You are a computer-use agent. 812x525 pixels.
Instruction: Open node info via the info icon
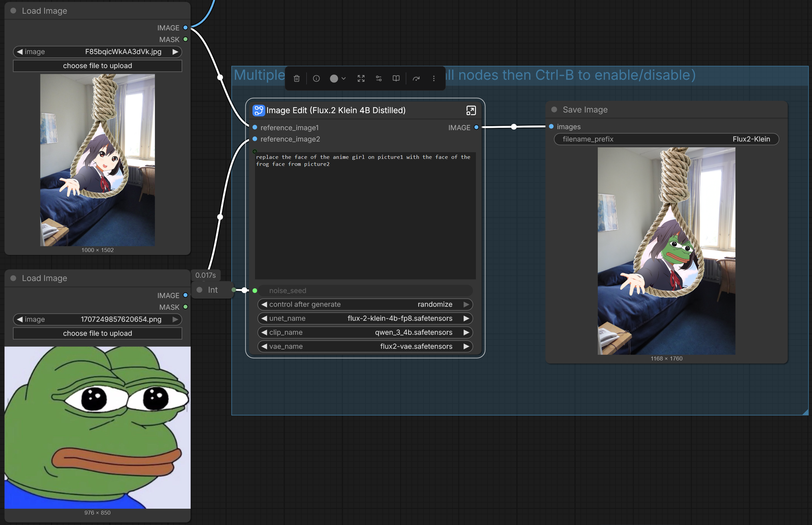click(316, 78)
